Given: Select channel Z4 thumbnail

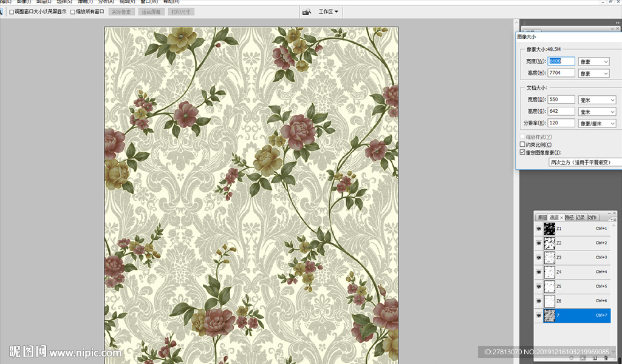Looking at the screenshot, I should [549, 272].
